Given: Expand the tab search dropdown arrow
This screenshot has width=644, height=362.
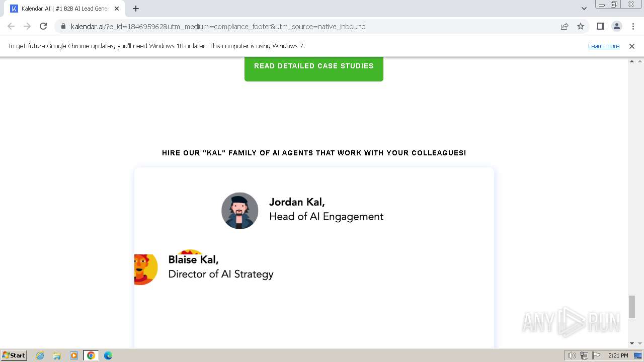Looking at the screenshot, I should click(x=584, y=9).
